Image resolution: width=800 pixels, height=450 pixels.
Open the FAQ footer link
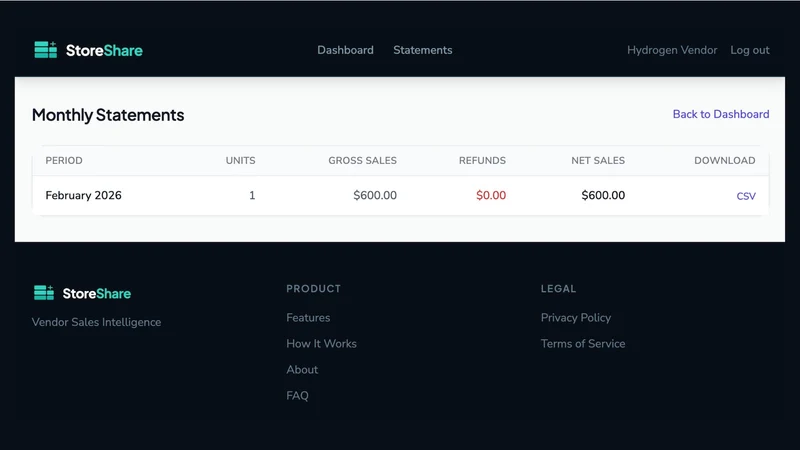(x=297, y=395)
